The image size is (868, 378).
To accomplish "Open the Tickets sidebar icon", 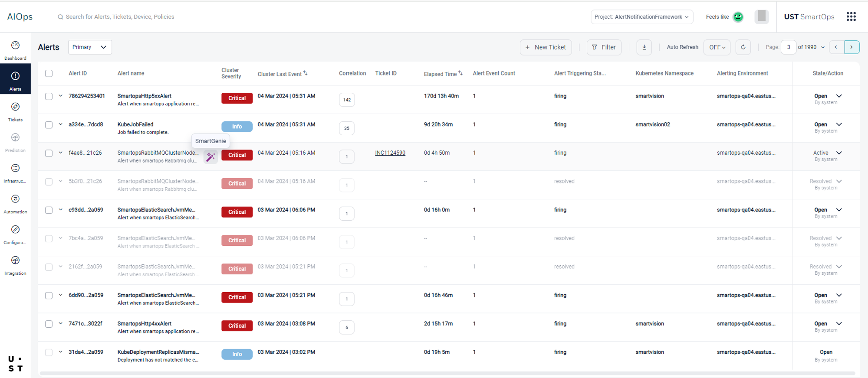I will click(x=15, y=107).
